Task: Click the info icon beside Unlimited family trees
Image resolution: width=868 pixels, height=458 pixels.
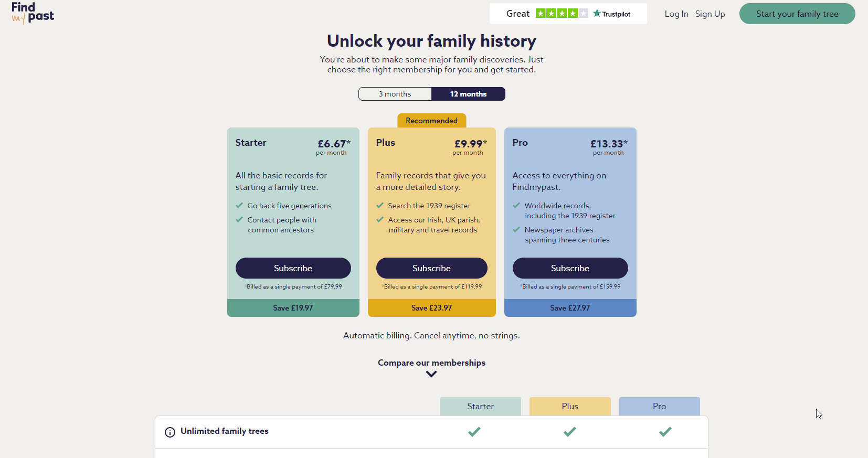Action: pos(169,432)
